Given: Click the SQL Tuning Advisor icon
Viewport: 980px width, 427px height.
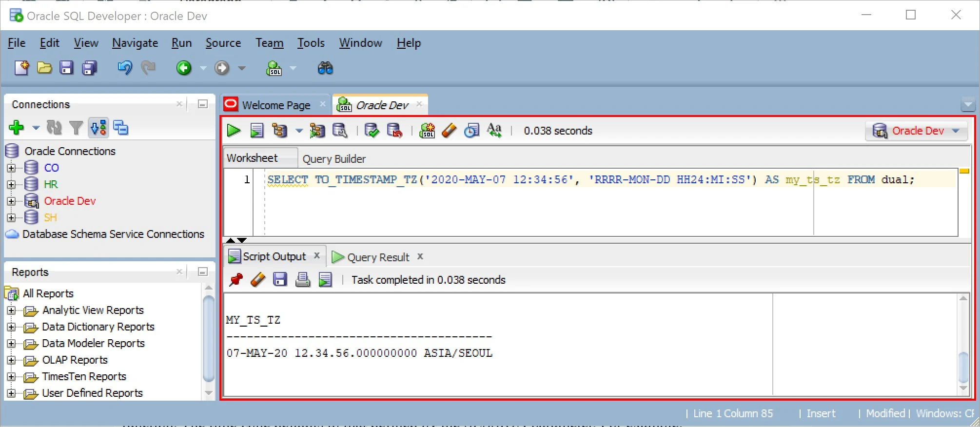Looking at the screenshot, I should (340, 131).
